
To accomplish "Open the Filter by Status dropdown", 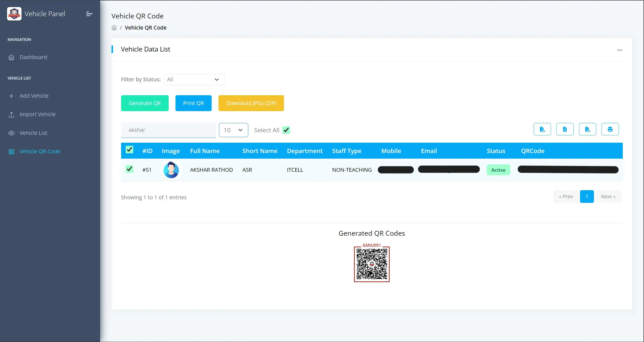I will point(194,80).
